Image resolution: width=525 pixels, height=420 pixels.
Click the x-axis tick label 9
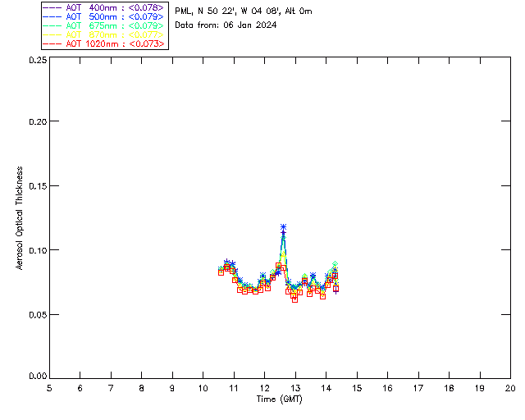172,388
